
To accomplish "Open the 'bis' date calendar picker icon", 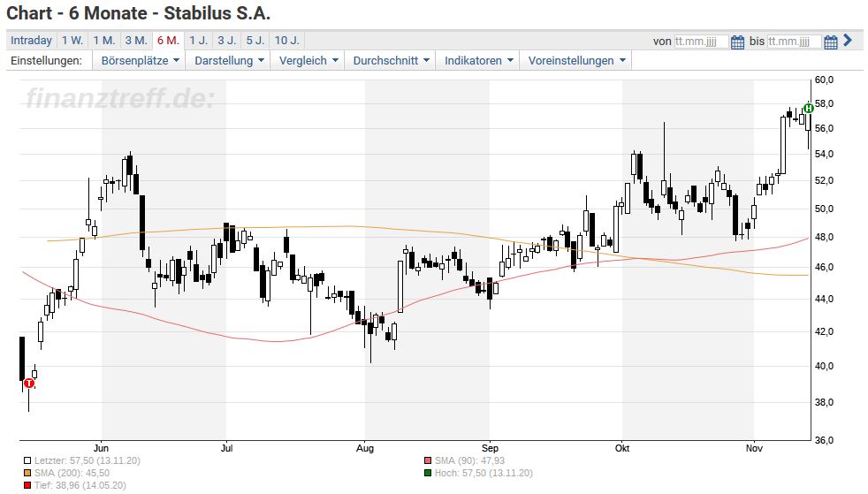I will 830,42.
